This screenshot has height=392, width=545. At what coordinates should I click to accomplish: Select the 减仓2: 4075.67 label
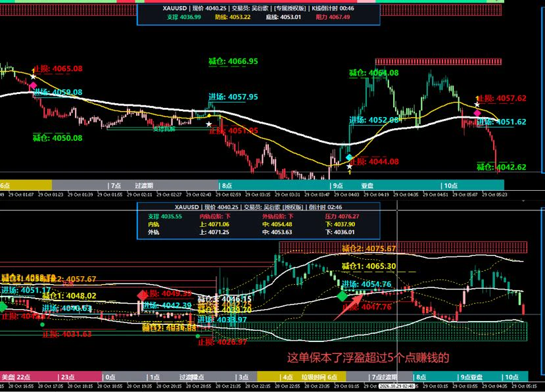[x=369, y=249]
